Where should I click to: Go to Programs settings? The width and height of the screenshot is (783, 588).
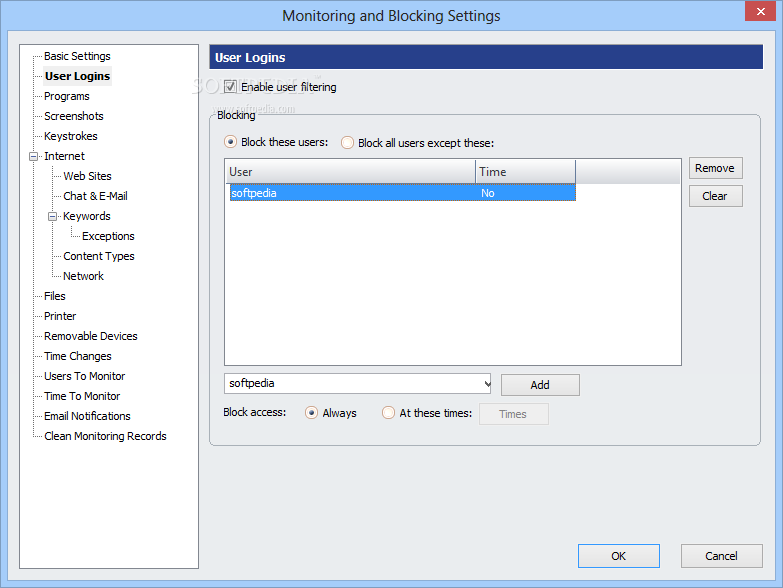(66, 96)
